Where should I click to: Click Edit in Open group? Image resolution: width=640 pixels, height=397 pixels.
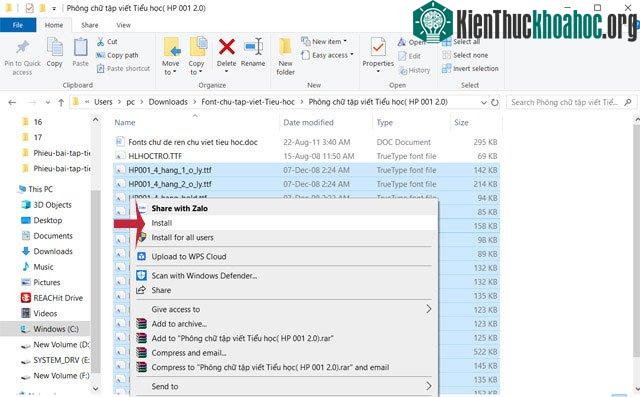point(410,56)
